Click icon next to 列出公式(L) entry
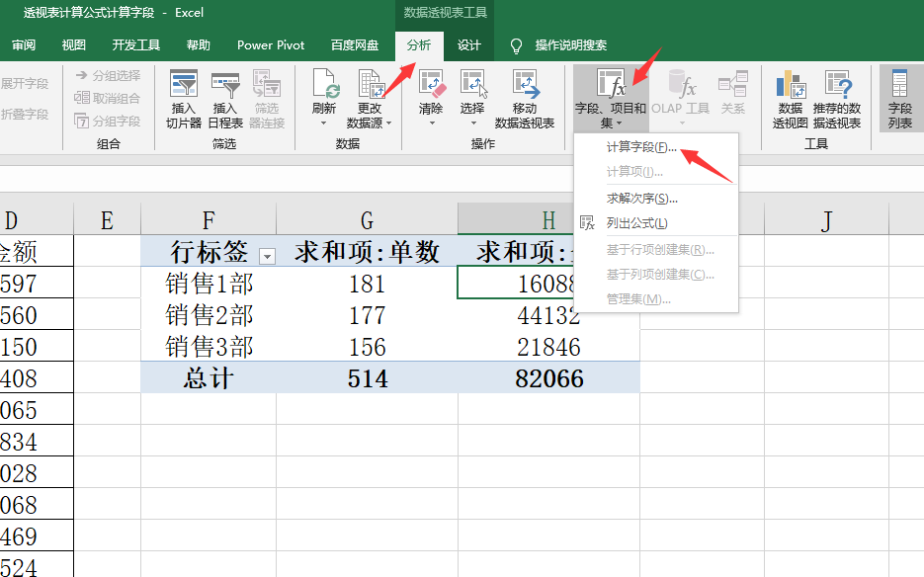Screen dimensions: 924x577 click(588, 223)
